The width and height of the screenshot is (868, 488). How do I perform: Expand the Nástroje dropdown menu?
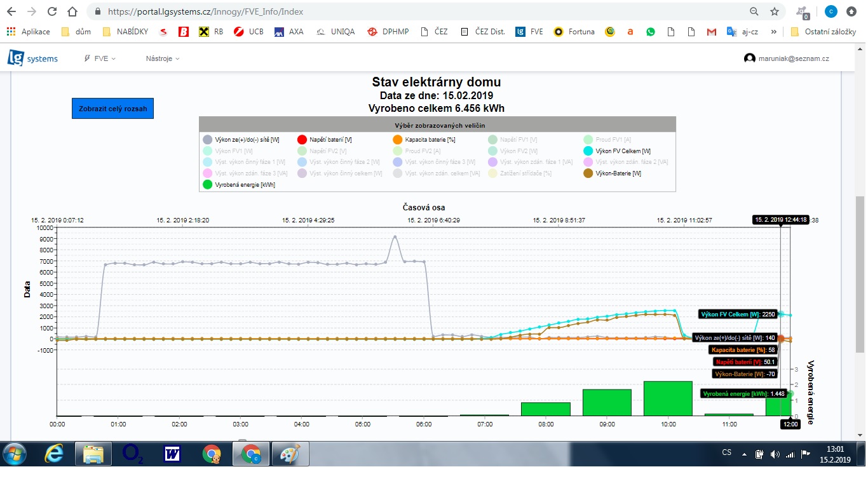[163, 58]
